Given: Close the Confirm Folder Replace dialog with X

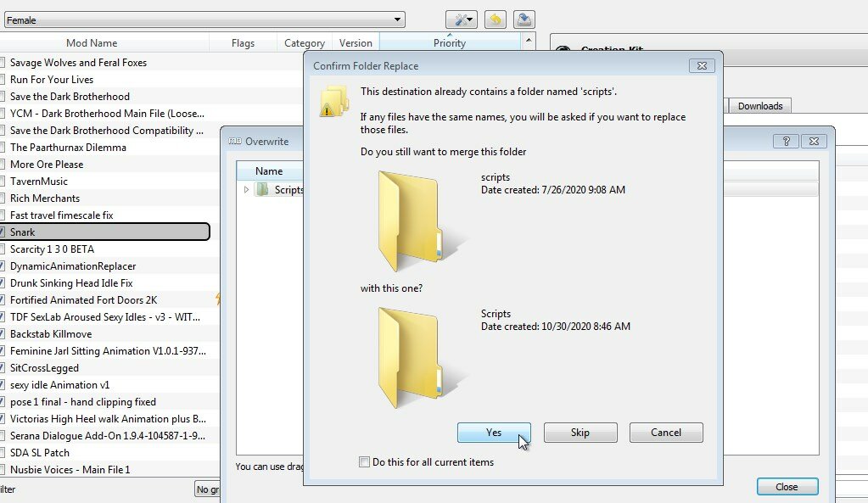Looking at the screenshot, I should coord(702,66).
